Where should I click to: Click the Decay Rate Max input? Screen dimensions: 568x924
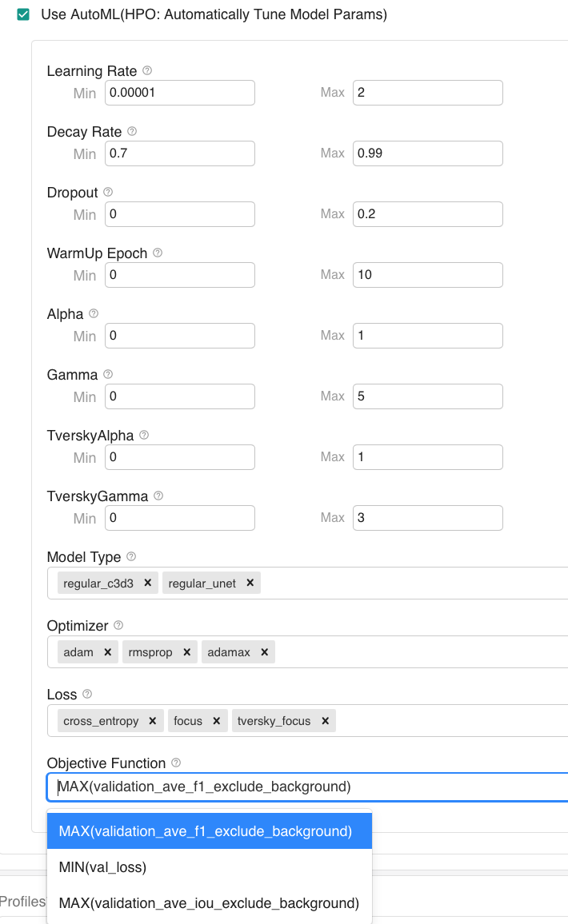tap(427, 153)
